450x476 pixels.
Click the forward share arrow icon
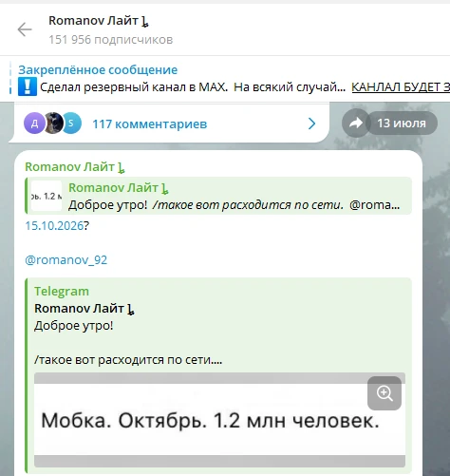click(x=356, y=123)
